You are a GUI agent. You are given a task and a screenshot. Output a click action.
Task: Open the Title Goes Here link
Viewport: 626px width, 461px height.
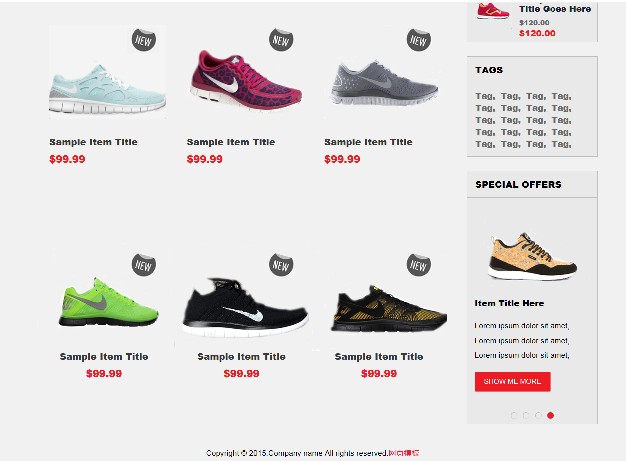555,9
